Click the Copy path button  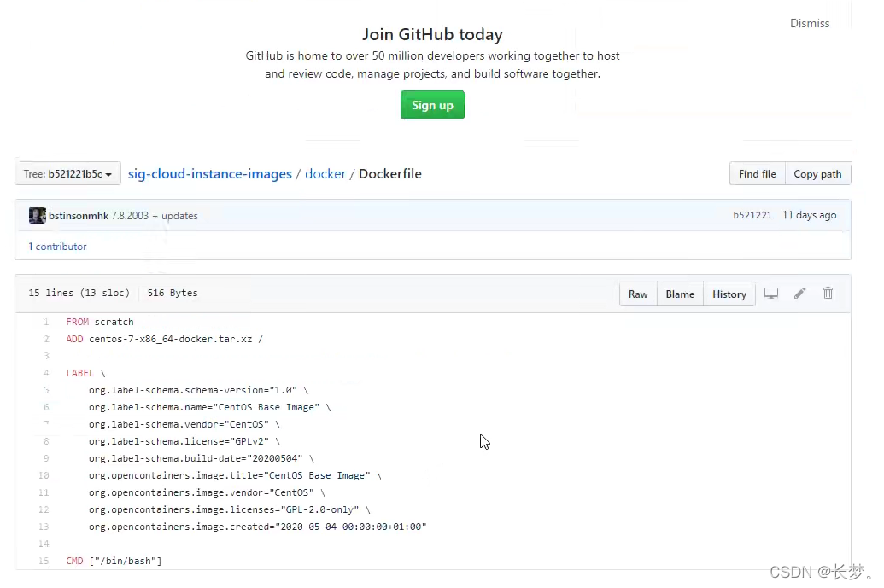817,174
